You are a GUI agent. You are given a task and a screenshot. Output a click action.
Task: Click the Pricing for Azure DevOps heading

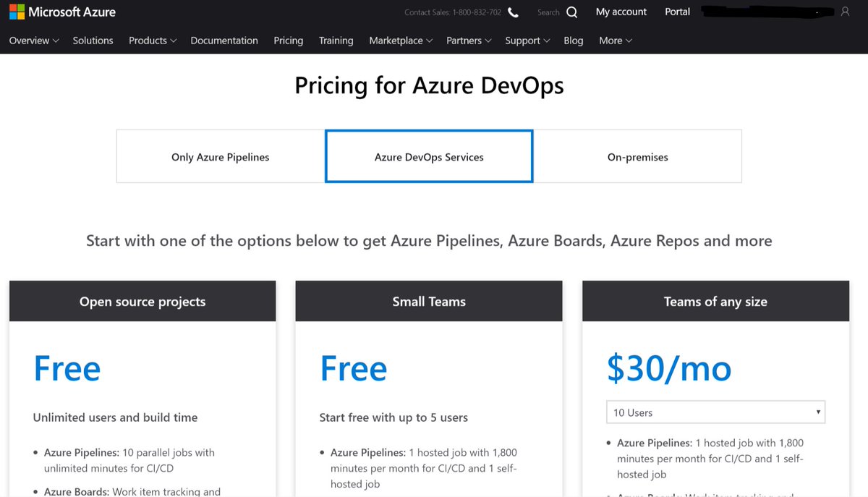pos(429,85)
